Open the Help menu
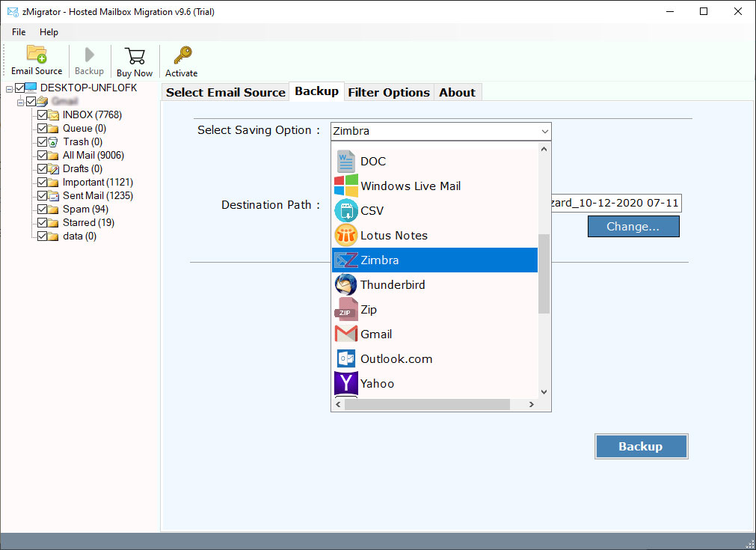The height and width of the screenshot is (550, 756). pyautogui.click(x=49, y=32)
